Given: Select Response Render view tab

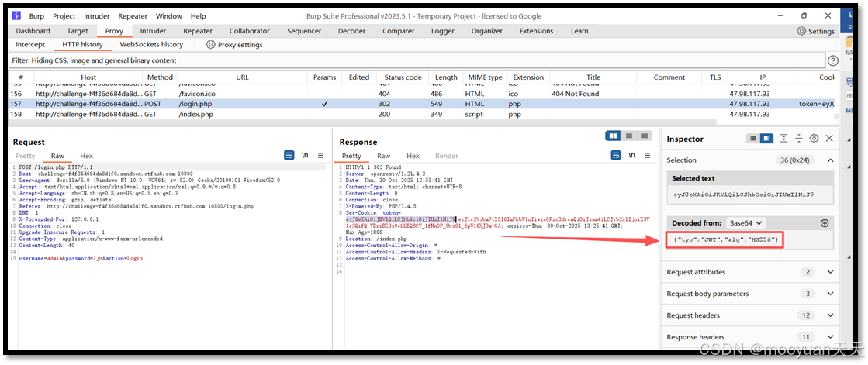Looking at the screenshot, I should tap(447, 156).
